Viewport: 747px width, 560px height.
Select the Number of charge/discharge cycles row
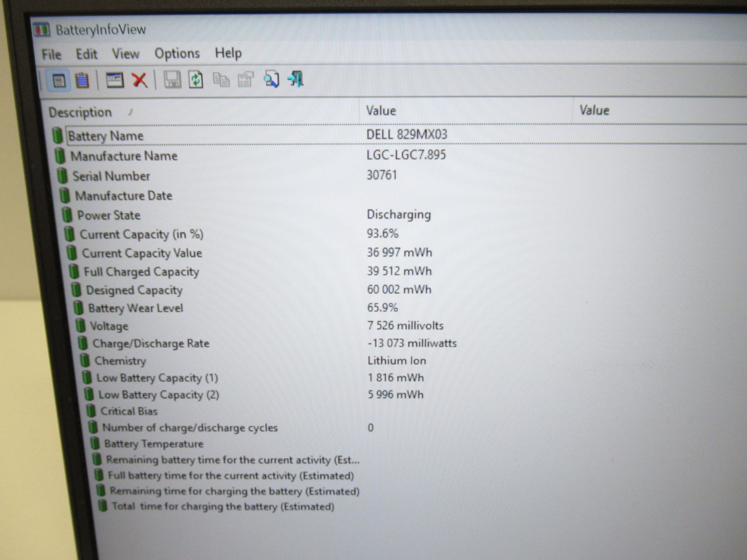(x=190, y=427)
